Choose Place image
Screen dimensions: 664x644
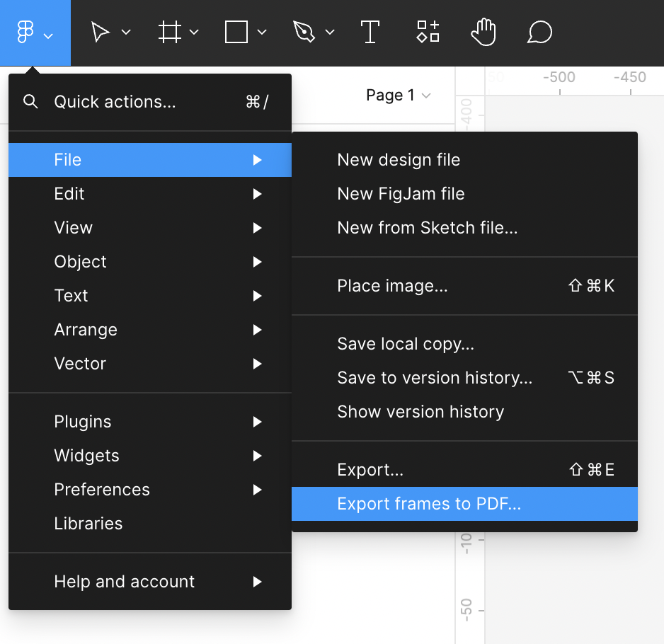point(464,286)
